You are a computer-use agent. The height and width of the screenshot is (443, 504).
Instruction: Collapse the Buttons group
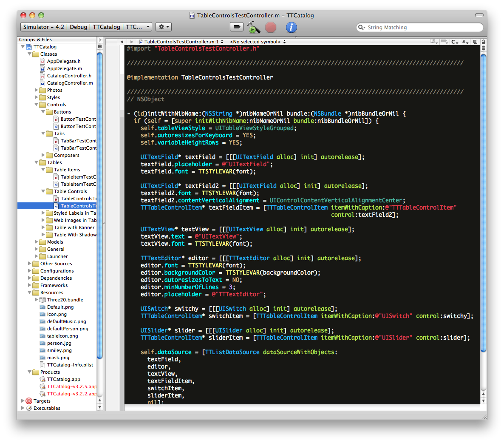click(43, 112)
